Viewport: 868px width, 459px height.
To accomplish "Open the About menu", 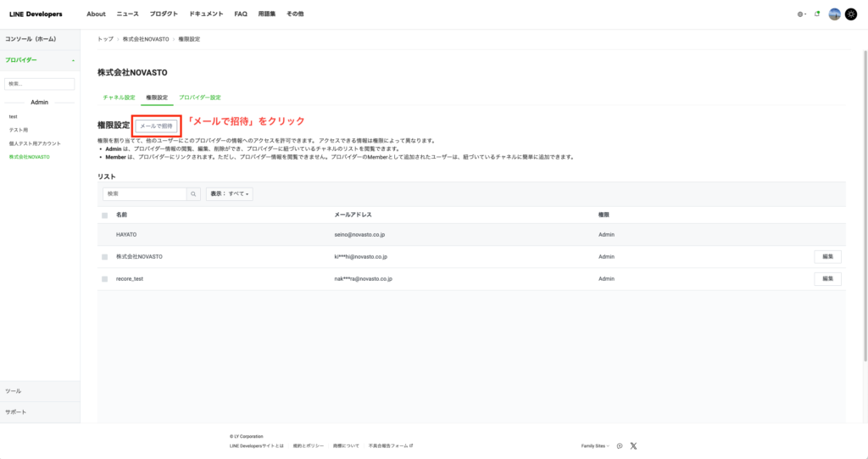I will tap(96, 14).
